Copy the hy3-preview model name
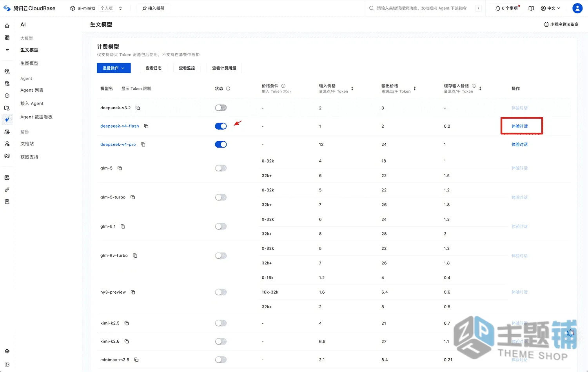 click(133, 292)
